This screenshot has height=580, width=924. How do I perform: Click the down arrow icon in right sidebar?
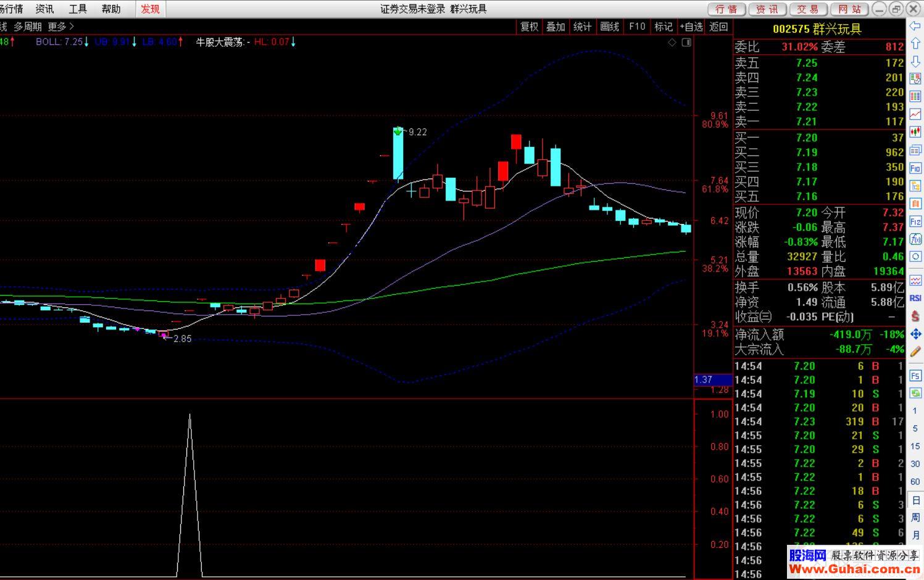tap(915, 62)
